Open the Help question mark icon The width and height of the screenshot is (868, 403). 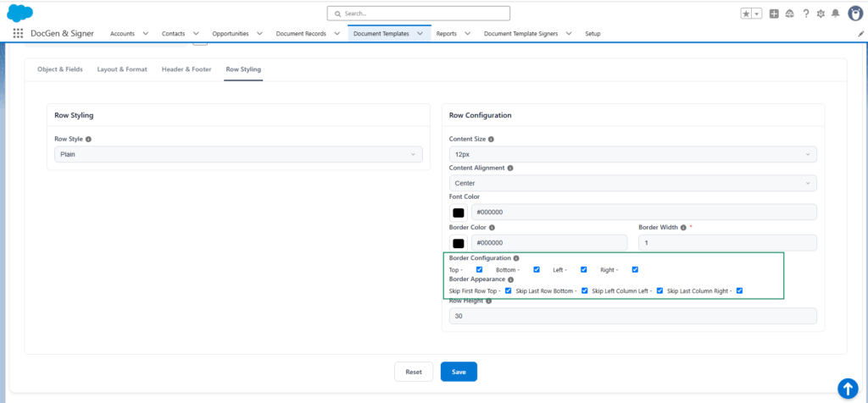tap(806, 14)
